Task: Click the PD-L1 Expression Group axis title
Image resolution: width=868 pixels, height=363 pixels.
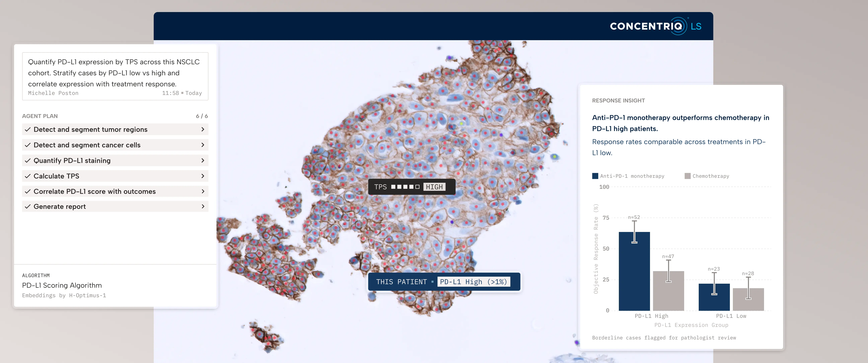Action: click(691, 325)
